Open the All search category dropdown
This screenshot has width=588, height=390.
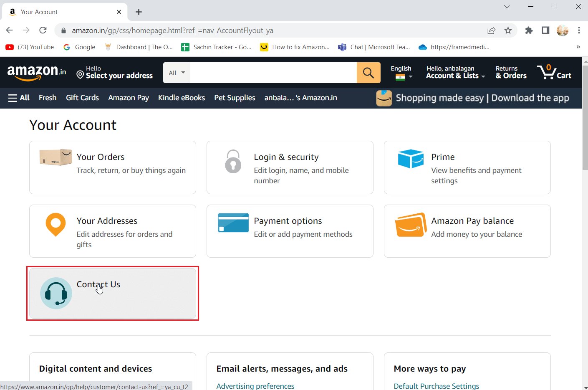(177, 73)
